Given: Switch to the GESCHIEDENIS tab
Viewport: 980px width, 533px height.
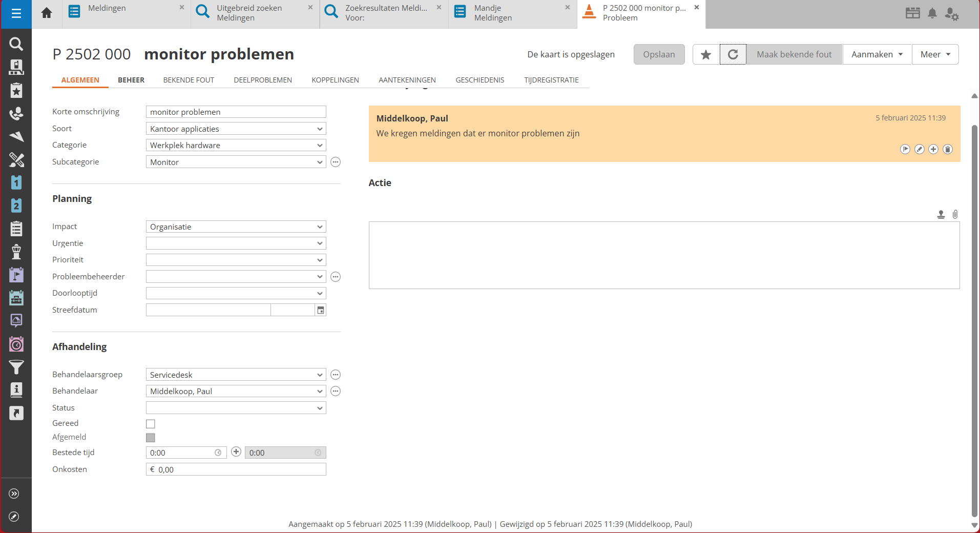Looking at the screenshot, I should coord(479,80).
